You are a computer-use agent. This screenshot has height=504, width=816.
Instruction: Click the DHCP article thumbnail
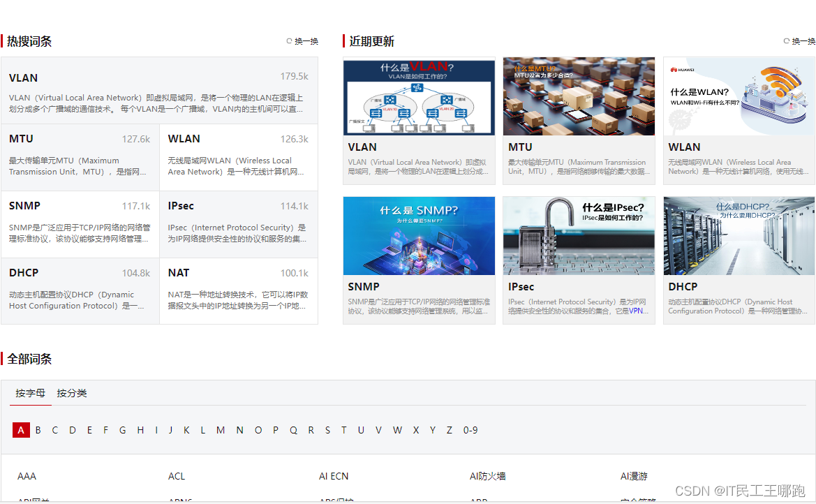[739, 236]
